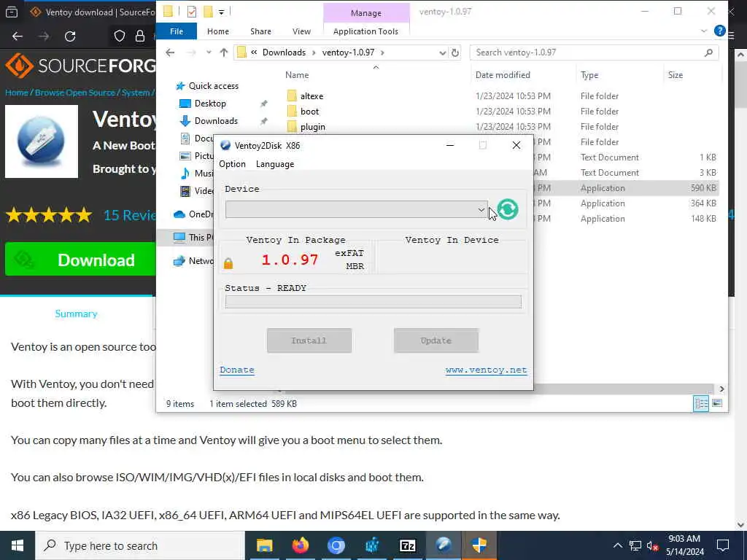Select the altexe folder

click(311, 96)
